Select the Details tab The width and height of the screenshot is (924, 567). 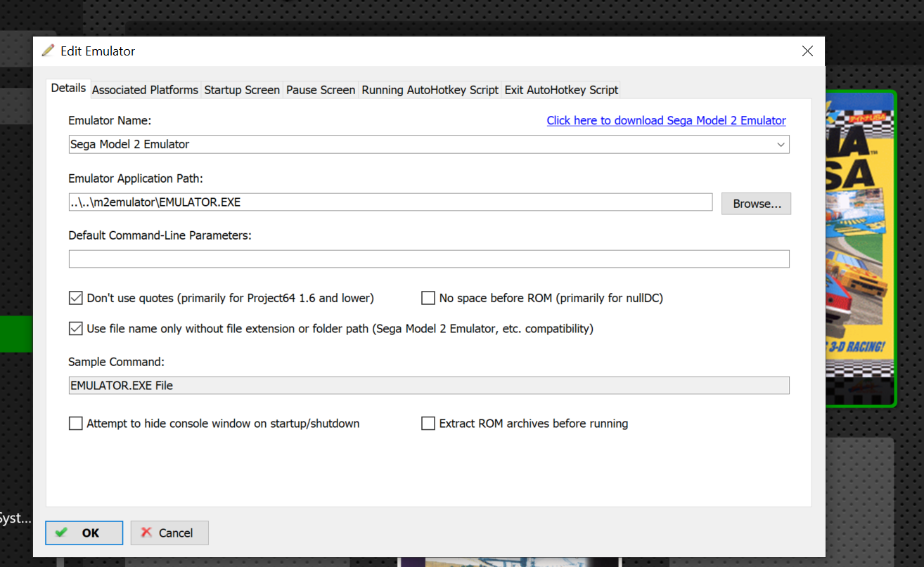point(68,89)
